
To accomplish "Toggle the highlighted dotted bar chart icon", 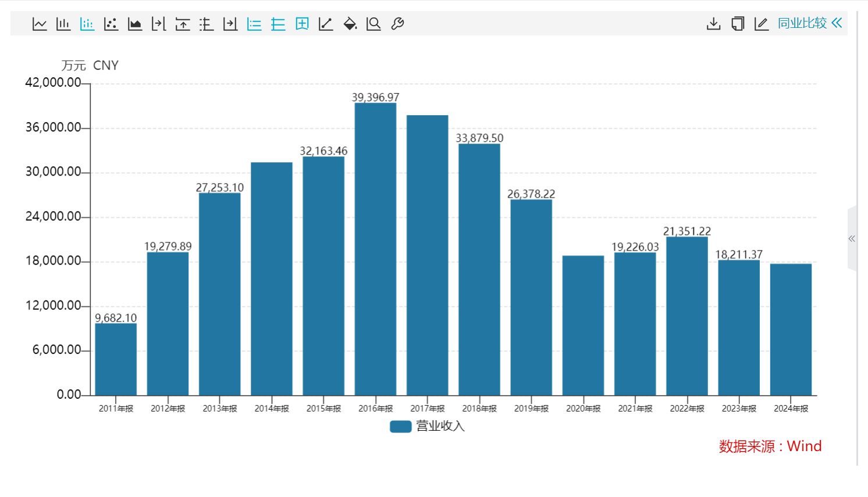I will [x=87, y=24].
